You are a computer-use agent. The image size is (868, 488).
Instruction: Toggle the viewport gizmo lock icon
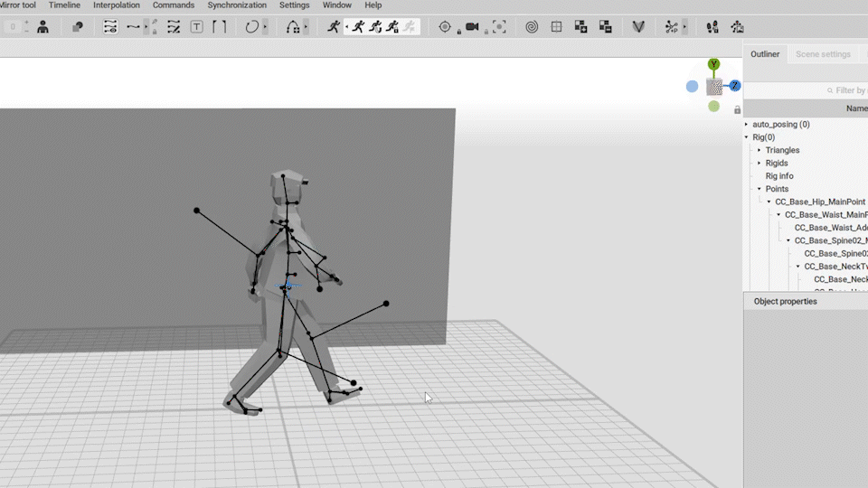738,110
